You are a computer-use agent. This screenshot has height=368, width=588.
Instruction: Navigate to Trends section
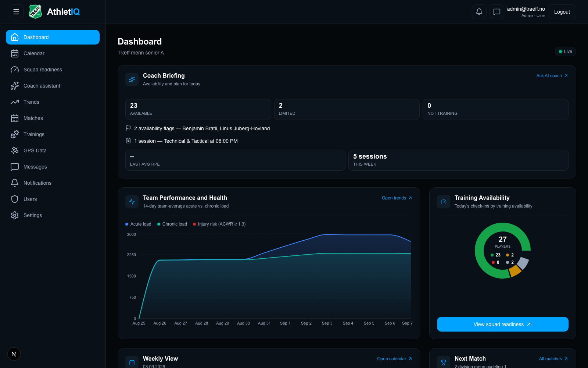pos(53,102)
